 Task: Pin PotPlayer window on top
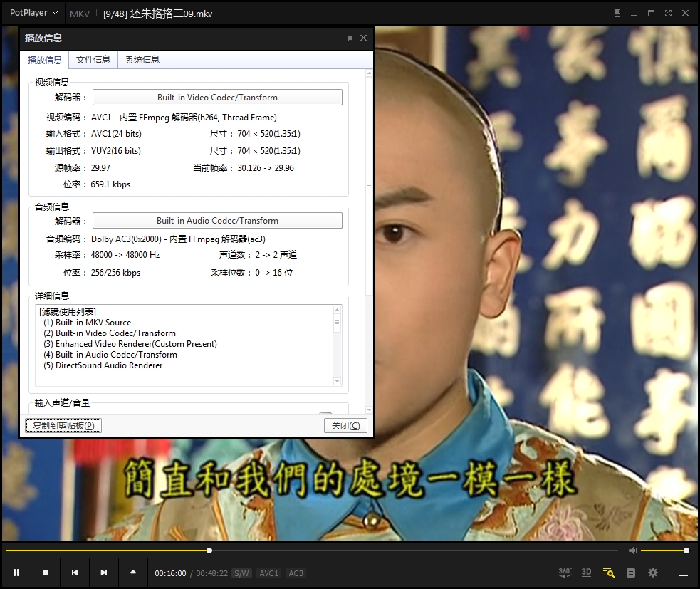click(617, 14)
